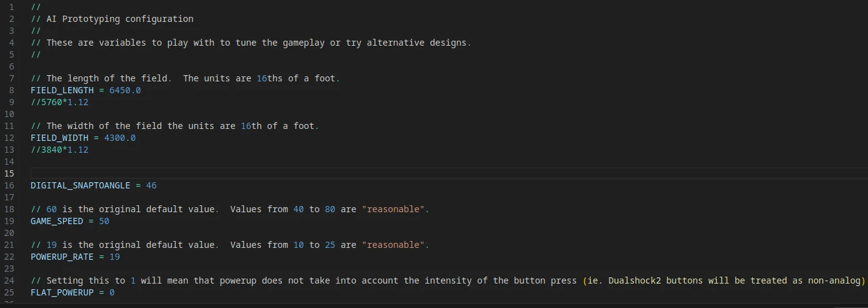The width and height of the screenshot is (868, 308).
Task: Click the value 0 after FLAT_POWERUP
Action: [x=112, y=292]
